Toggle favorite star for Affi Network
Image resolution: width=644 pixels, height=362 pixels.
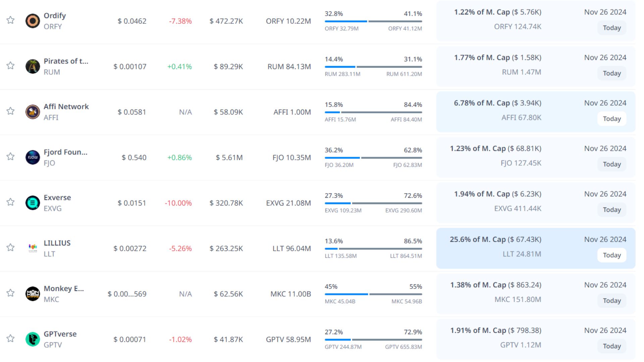[10, 111]
